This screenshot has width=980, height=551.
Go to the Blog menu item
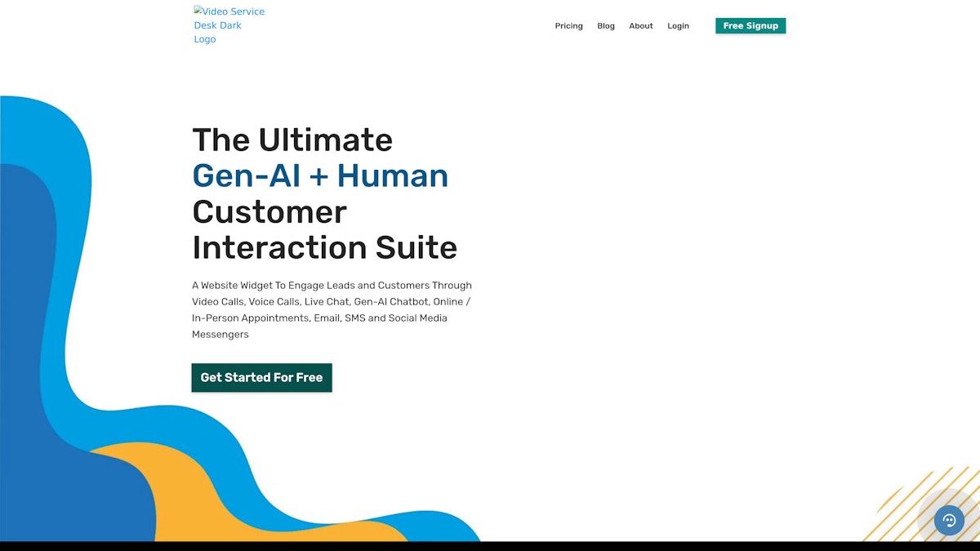tap(605, 26)
